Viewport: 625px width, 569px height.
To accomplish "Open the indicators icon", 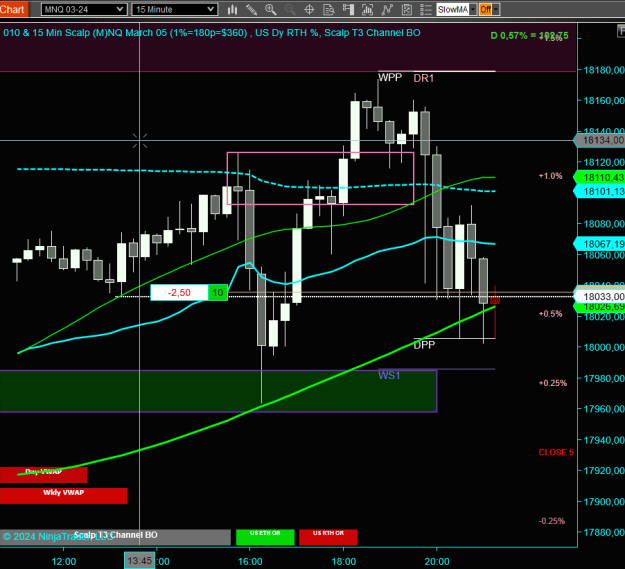I will click(x=387, y=10).
